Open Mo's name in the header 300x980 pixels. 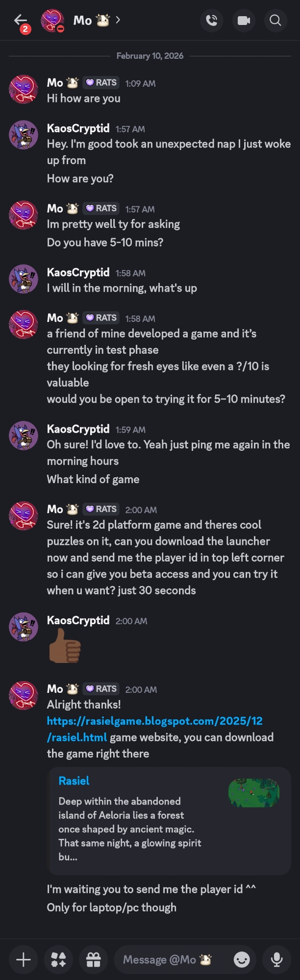(x=82, y=21)
